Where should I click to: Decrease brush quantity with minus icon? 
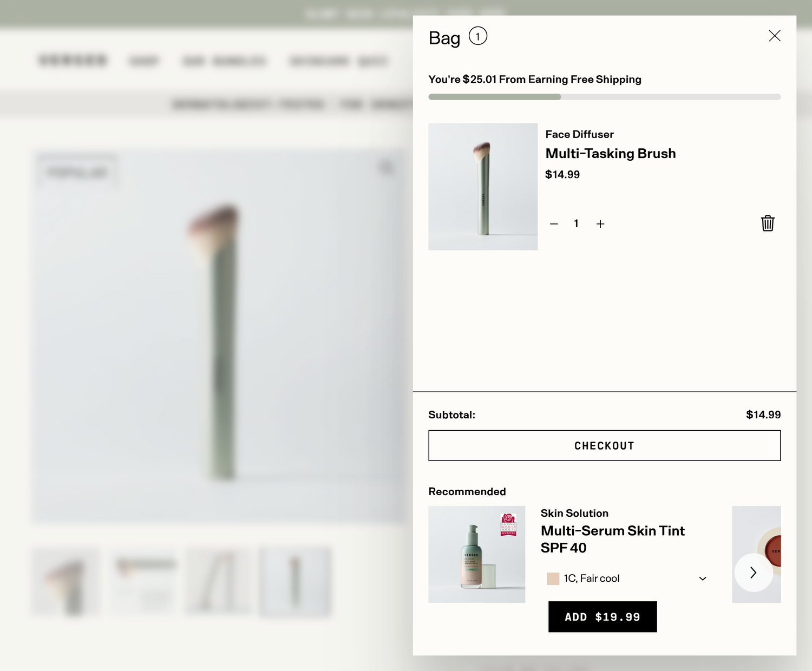pos(554,223)
